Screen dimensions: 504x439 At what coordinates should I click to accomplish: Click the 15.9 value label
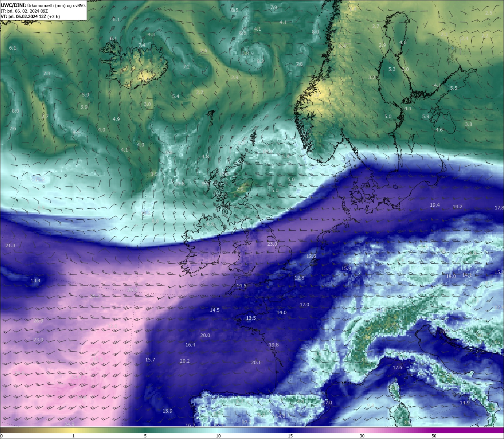(346, 269)
